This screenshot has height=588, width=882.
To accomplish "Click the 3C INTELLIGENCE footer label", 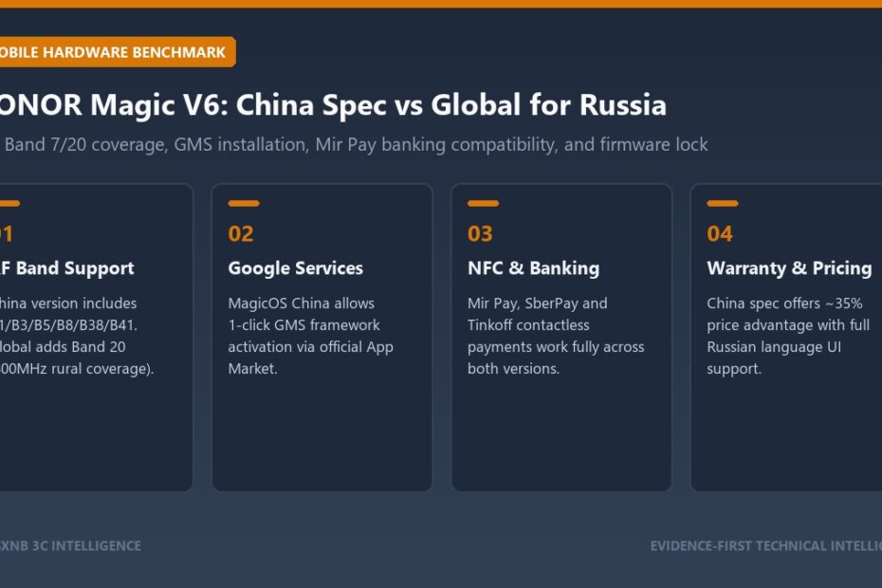I will pos(70,546).
